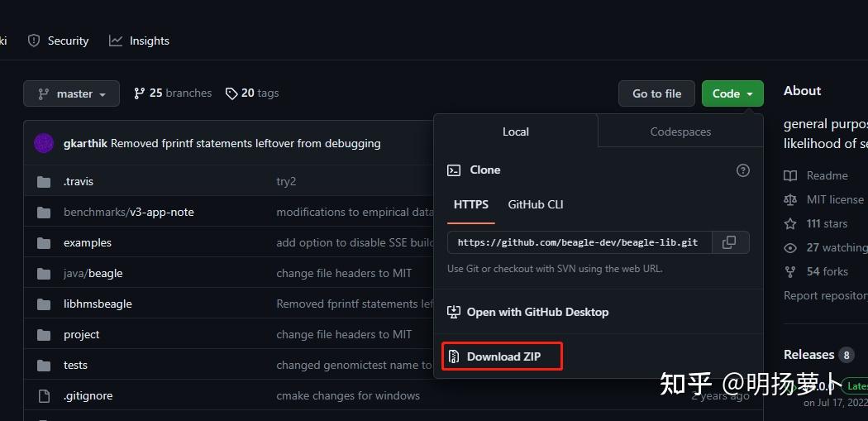
Task: Select the GitHub CLI clone option
Action: click(536, 204)
